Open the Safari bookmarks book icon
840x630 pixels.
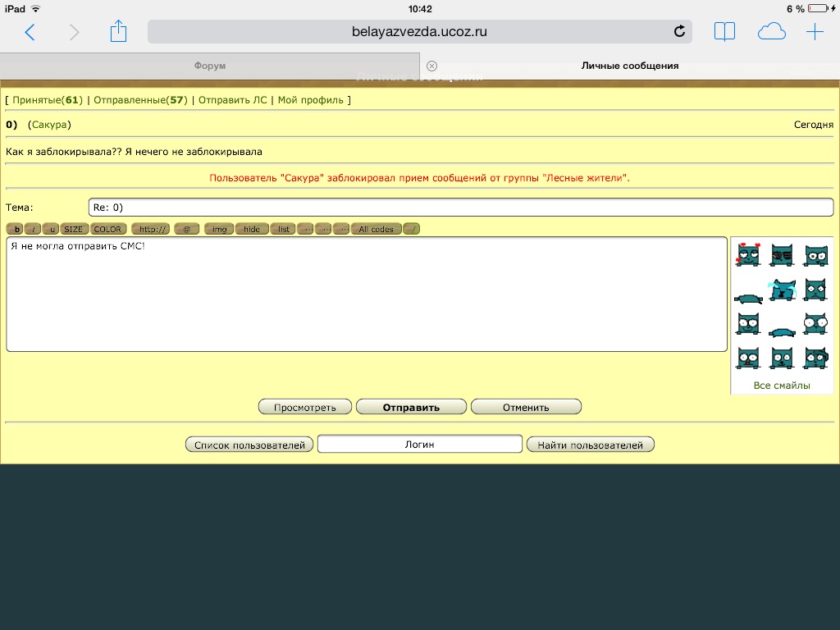[724, 32]
